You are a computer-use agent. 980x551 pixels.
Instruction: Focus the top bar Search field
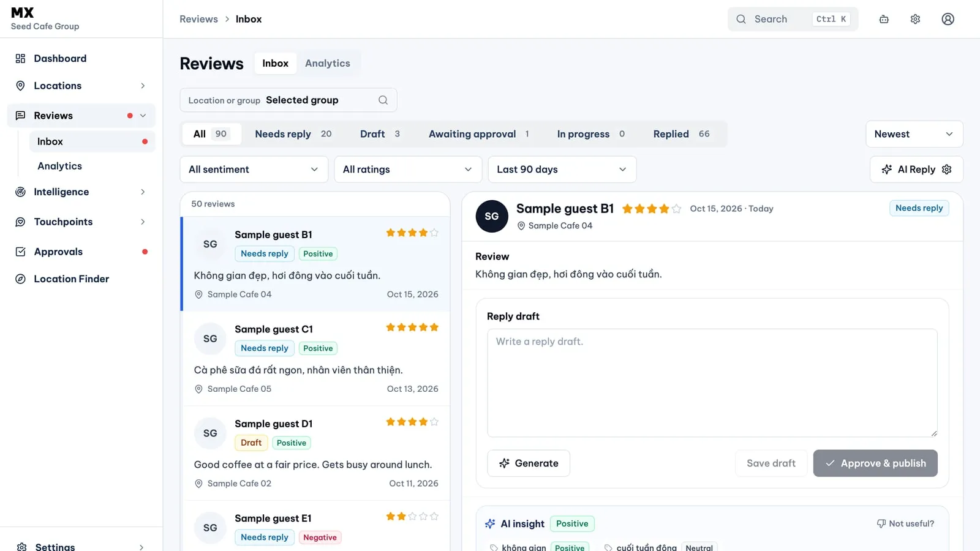coord(793,19)
